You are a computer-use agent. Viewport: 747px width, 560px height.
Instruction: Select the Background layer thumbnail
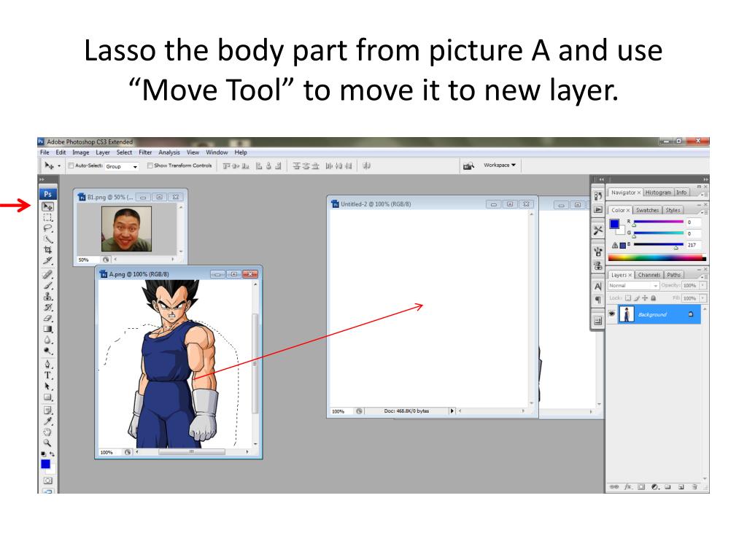tap(627, 314)
